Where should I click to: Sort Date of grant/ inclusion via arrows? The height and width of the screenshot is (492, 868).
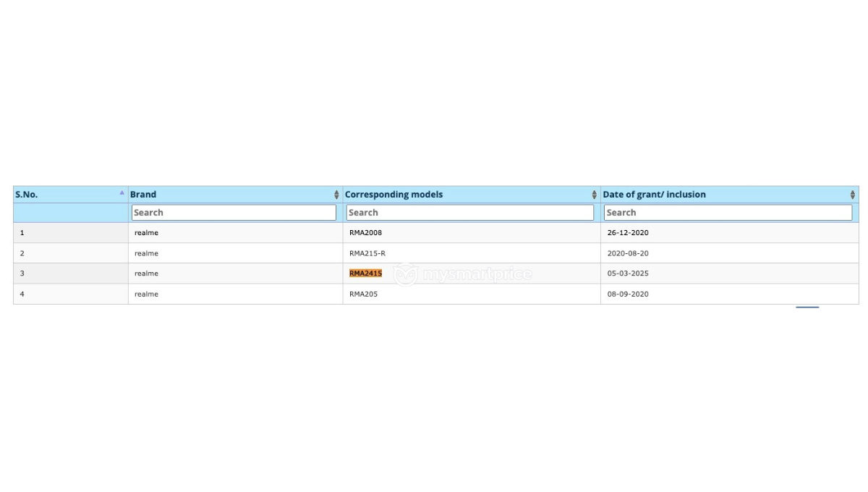pyautogui.click(x=853, y=195)
